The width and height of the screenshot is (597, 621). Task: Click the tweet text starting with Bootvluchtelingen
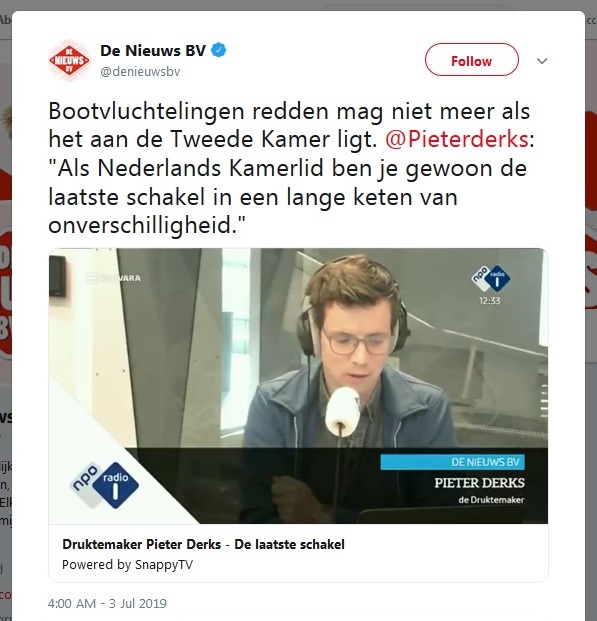click(x=292, y=168)
